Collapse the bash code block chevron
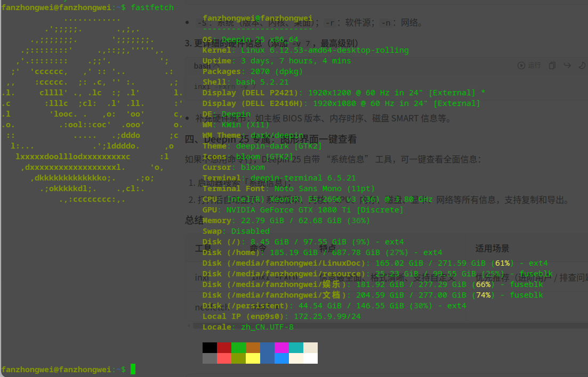 (216, 66)
